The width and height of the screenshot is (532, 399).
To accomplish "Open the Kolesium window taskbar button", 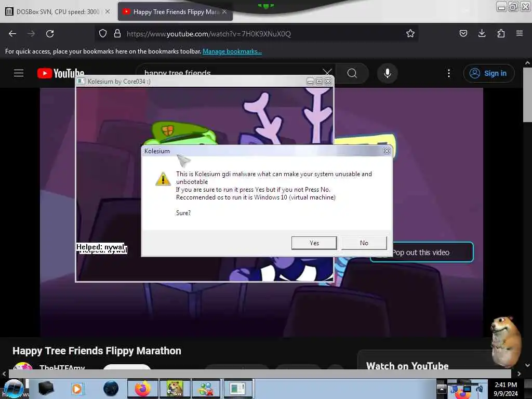I will click(237, 389).
